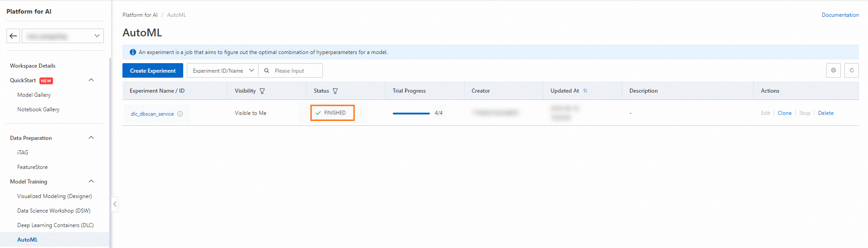The image size is (868, 248).
Task: Clone the dlc_dbscan_service experiment
Action: 785,113
